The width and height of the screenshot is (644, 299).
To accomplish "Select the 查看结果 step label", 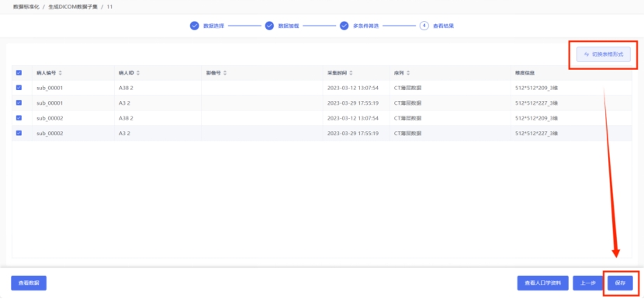I will coord(443,26).
